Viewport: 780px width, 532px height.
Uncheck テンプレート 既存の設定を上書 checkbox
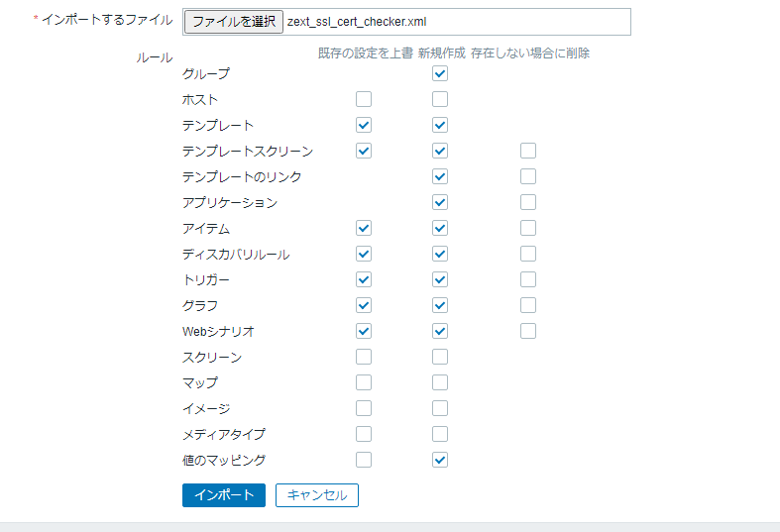364,125
